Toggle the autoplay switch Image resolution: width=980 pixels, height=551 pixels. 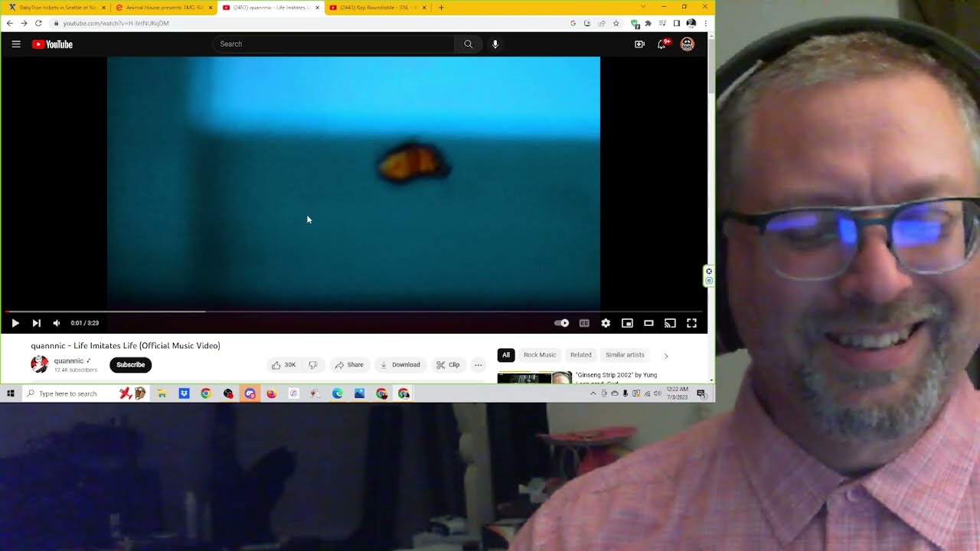562,323
